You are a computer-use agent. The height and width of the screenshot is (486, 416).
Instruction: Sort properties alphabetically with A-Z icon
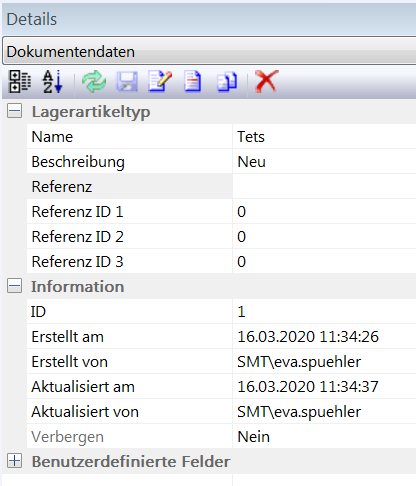tap(52, 82)
